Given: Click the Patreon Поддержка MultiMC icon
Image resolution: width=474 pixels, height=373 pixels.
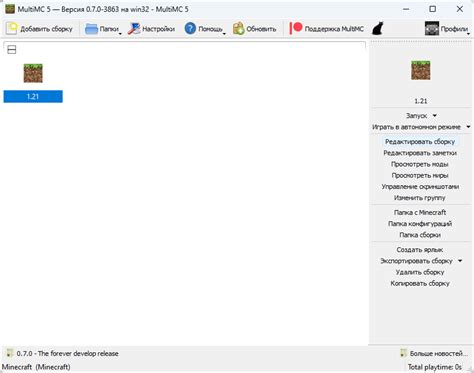Looking at the screenshot, I should point(296,28).
